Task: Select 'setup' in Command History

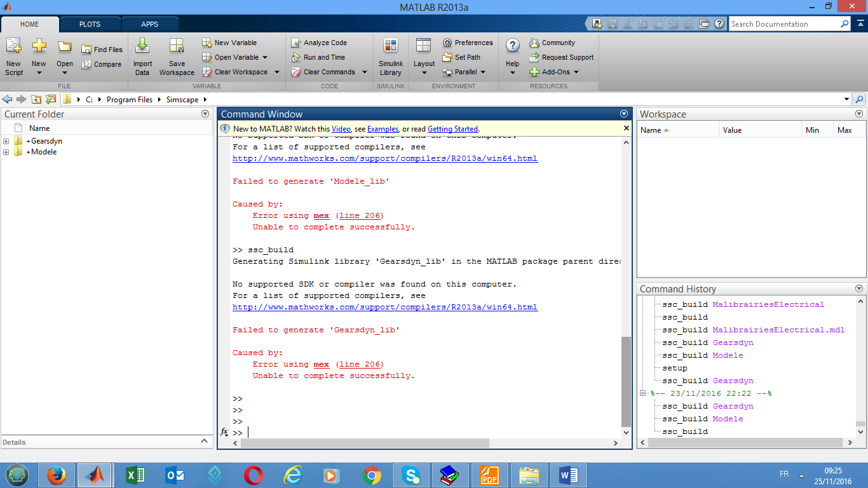Action: tap(675, 368)
